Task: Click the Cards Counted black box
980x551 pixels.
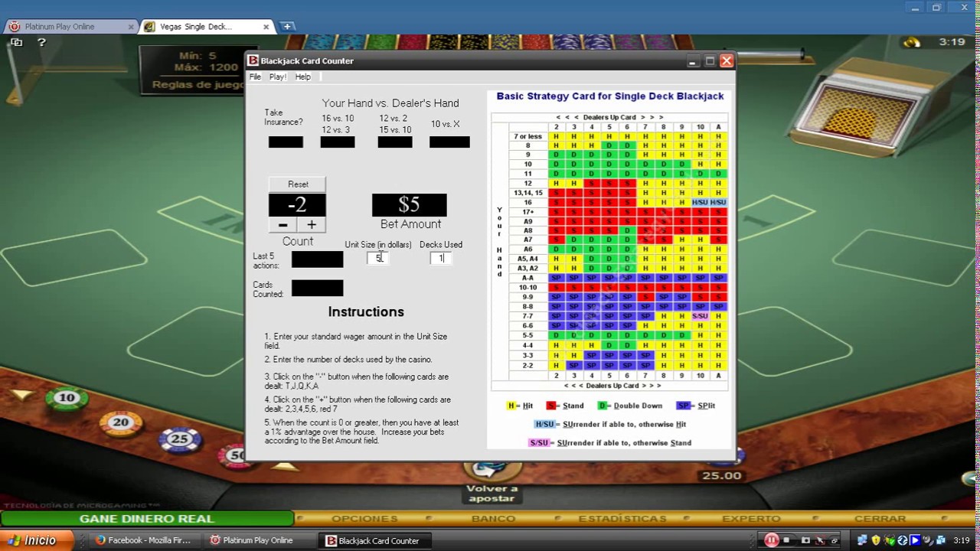Action: [x=317, y=288]
